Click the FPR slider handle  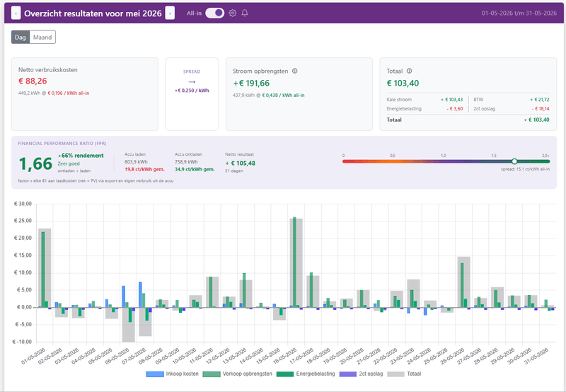click(x=514, y=161)
